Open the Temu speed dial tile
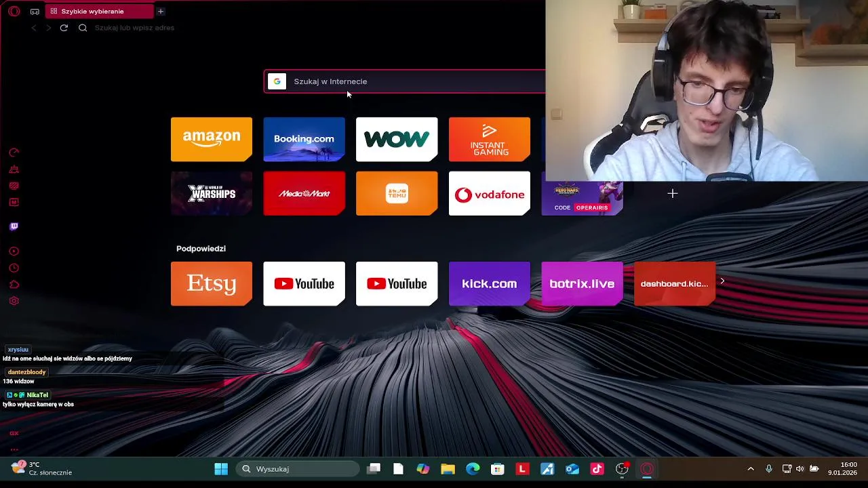This screenshot has width=868, height=488. (x=397, y=193)
